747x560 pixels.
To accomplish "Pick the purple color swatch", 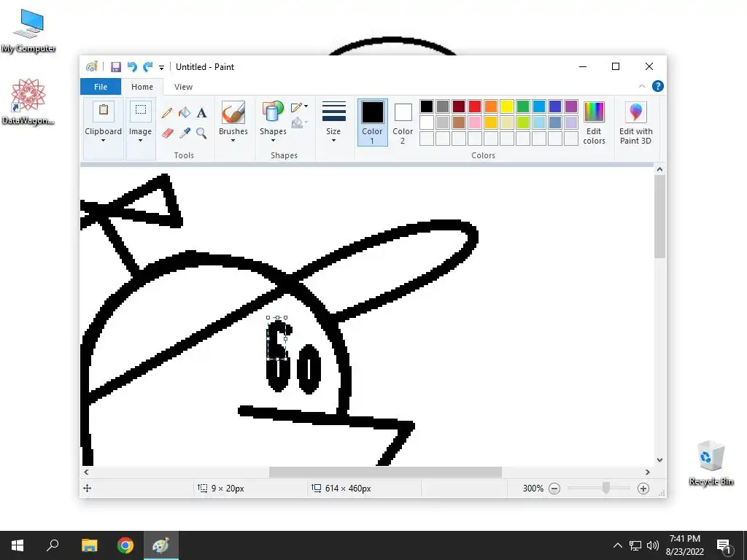I will (x=571, y=106).
